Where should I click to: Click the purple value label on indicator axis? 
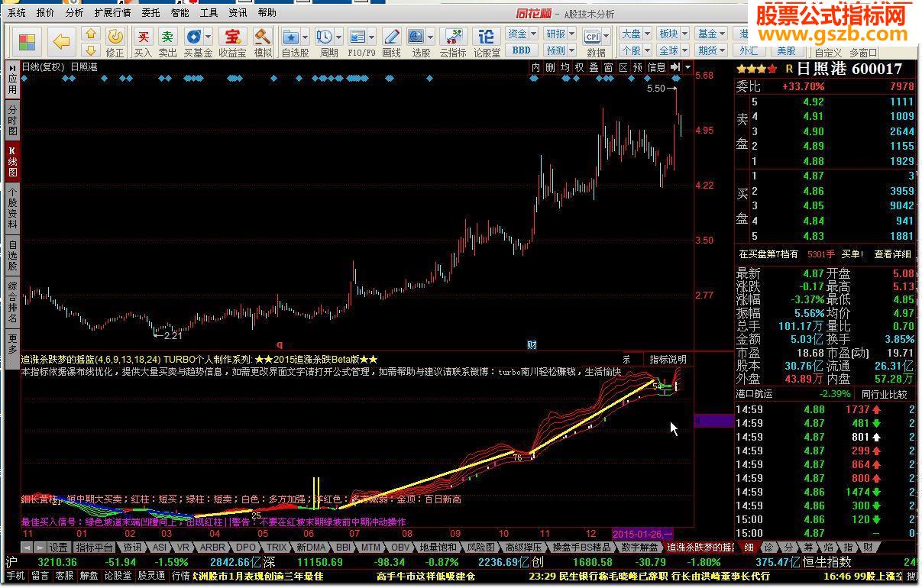pyautogui.click(x=713, y=421)
